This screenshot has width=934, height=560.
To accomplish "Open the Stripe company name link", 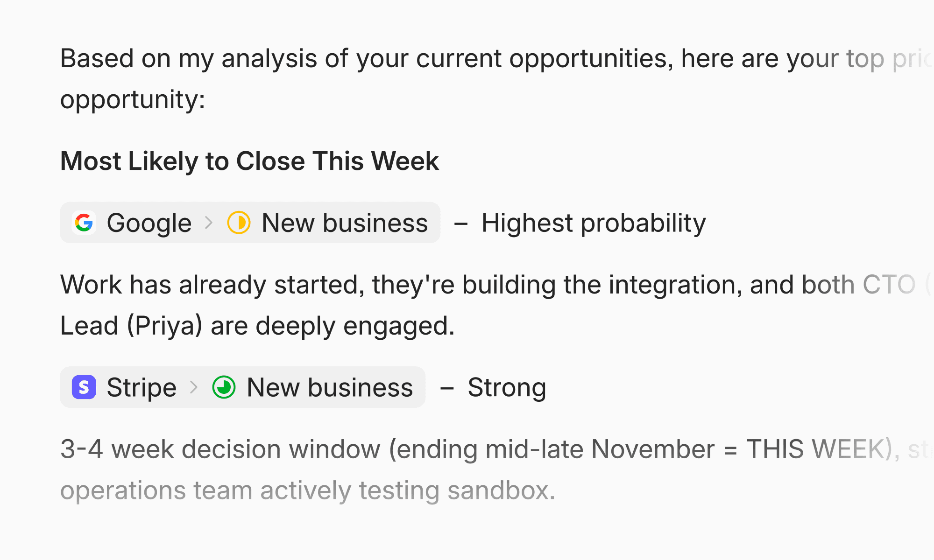I will point(142,387).
